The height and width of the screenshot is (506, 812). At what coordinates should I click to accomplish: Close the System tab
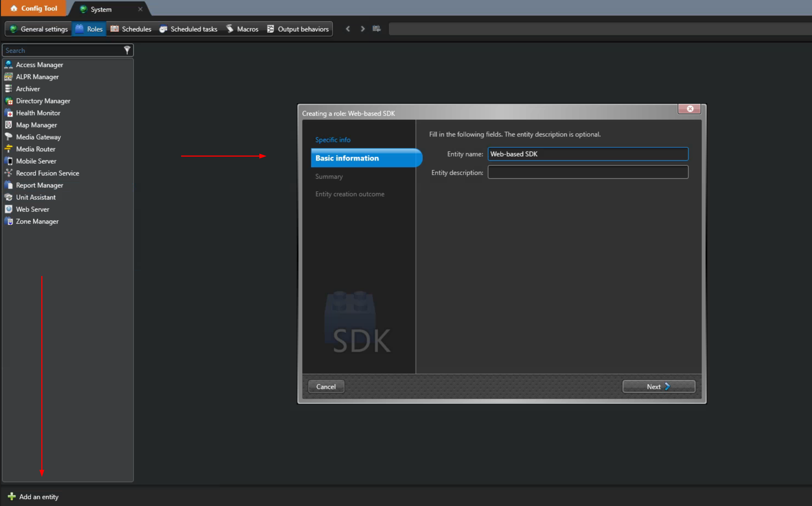(140, 9)
